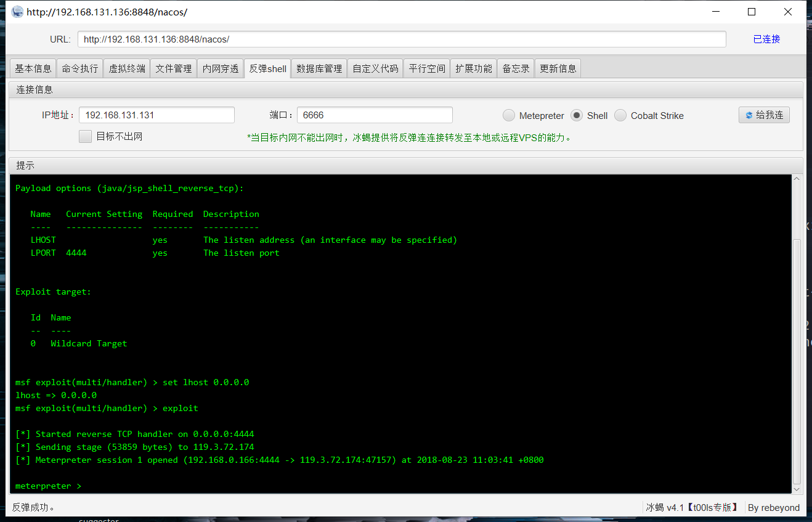Click the 提示 panel header
Screen dimensions: 812x522
(406, 165)
